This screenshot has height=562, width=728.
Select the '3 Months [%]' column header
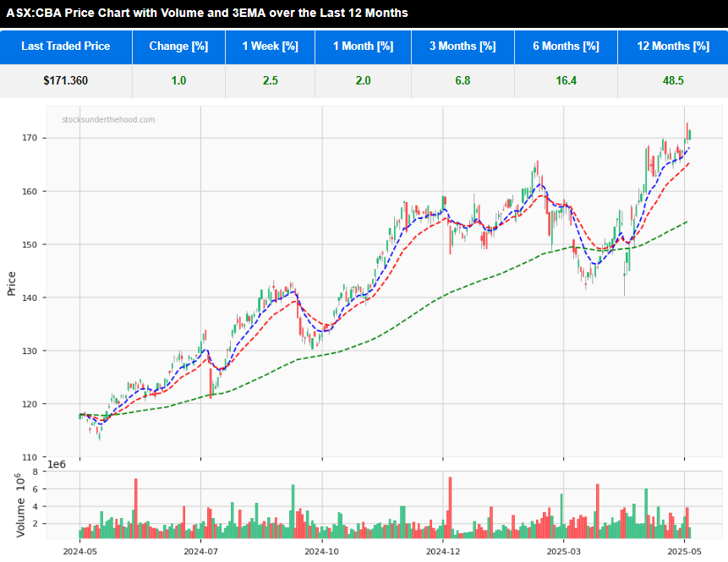(463, 46)
